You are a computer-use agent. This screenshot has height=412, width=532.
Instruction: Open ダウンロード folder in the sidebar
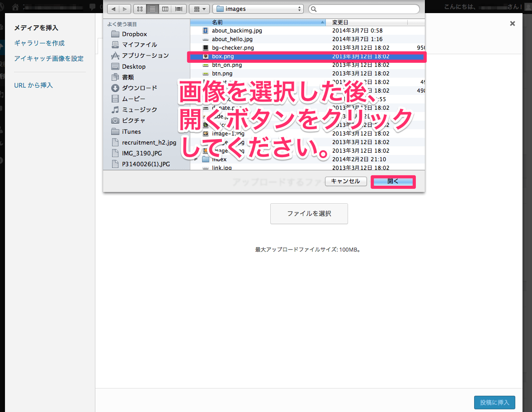[x=139, y=88]
